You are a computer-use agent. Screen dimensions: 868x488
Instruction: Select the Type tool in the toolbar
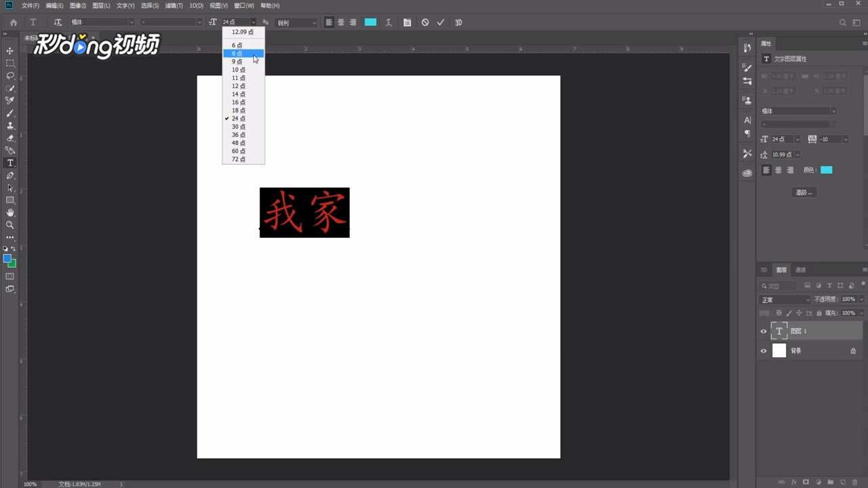(9, 163)
